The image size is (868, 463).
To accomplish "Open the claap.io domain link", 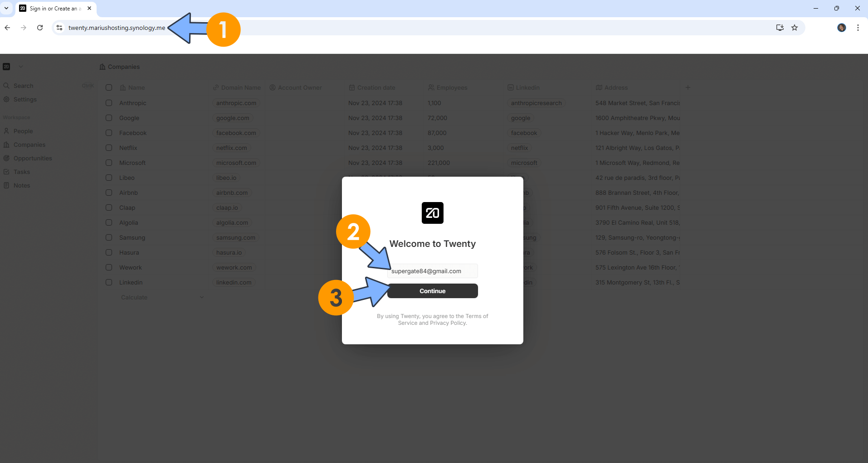I will pos(227,207).
